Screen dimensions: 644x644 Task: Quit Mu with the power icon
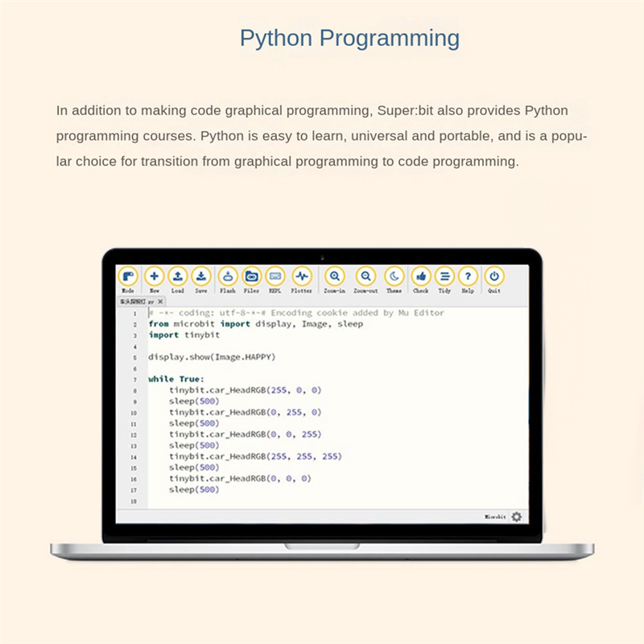(x=494, y=276)
